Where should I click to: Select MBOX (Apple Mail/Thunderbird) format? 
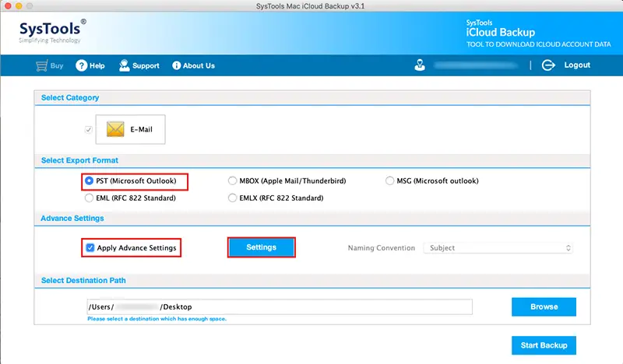[232, 181]
